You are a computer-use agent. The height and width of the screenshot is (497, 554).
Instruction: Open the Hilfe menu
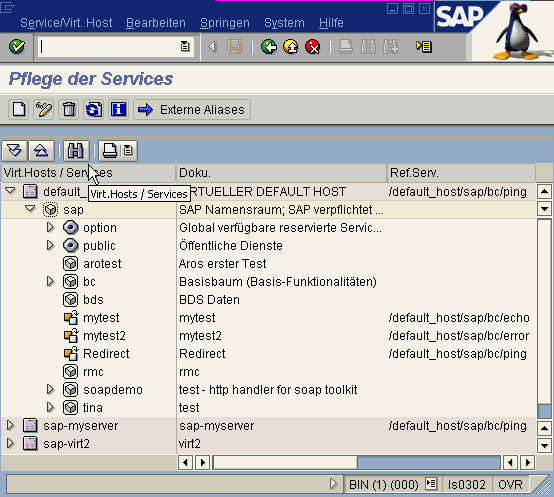331,23
